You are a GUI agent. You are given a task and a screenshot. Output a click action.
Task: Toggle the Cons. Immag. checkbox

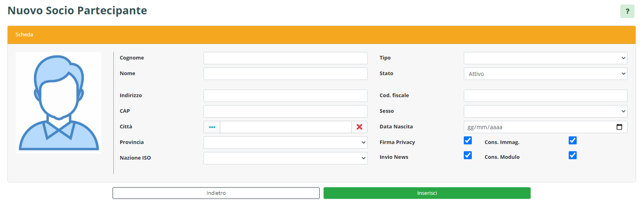(572, 140)
